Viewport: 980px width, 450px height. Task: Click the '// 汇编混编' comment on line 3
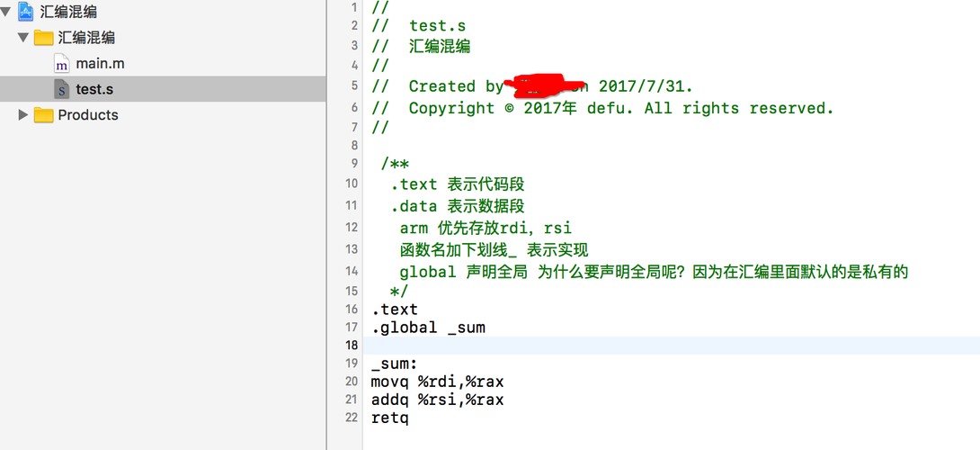coord(421,46)
